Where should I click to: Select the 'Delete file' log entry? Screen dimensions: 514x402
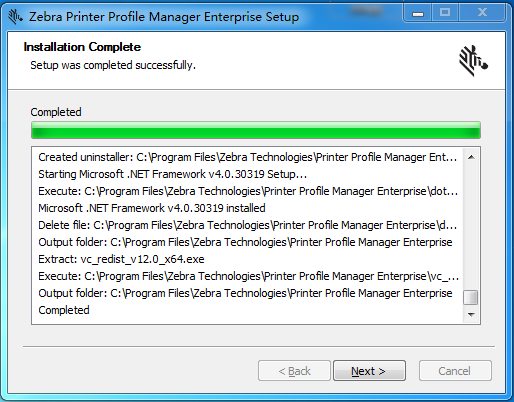247,225
